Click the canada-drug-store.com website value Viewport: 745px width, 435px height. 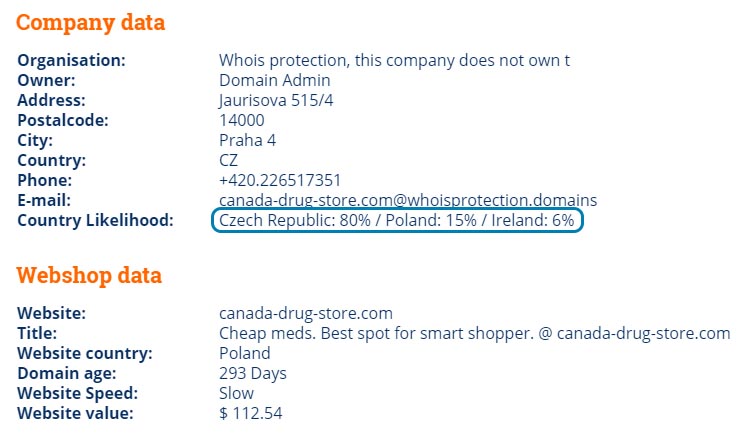point(306,313)
